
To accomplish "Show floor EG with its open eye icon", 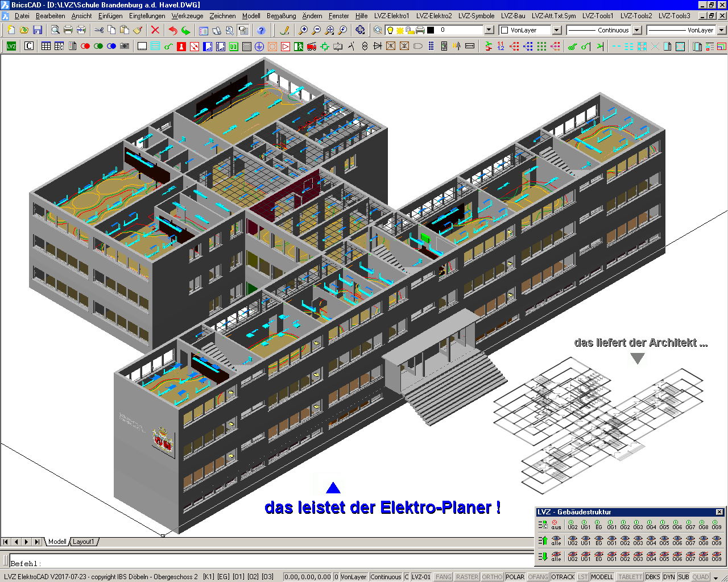I will pyautogui.click(x=598, y=539).
